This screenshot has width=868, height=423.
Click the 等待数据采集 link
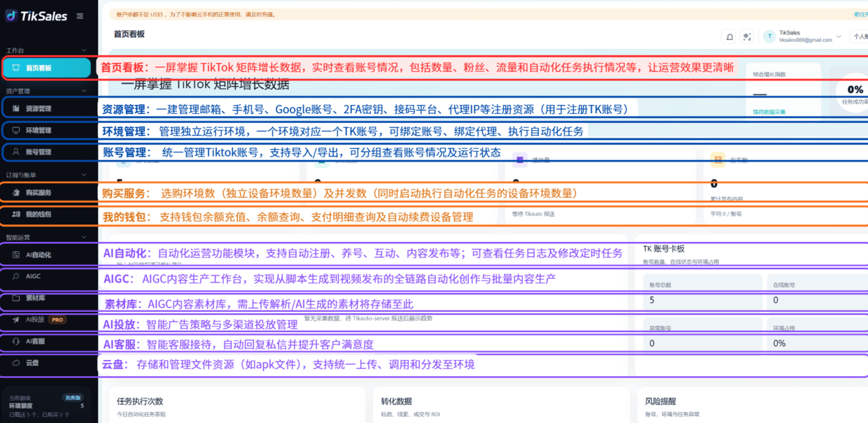click(x=769, y=112)
